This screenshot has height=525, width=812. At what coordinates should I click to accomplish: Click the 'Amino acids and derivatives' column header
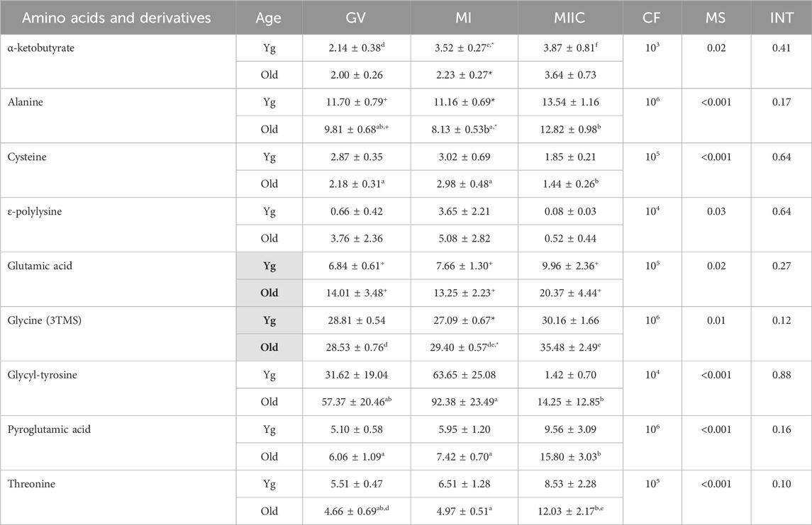[x=116, y=18]
